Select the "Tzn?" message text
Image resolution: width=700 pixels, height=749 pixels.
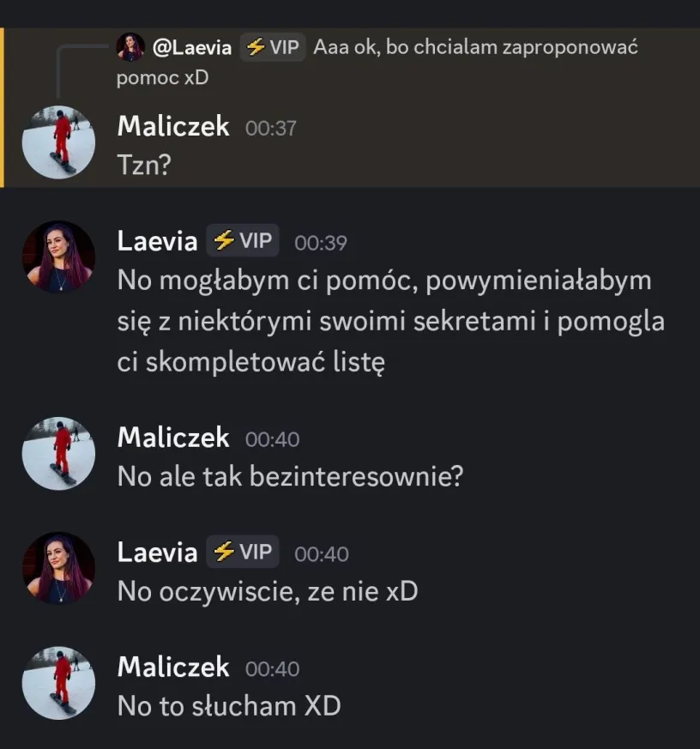143,165
